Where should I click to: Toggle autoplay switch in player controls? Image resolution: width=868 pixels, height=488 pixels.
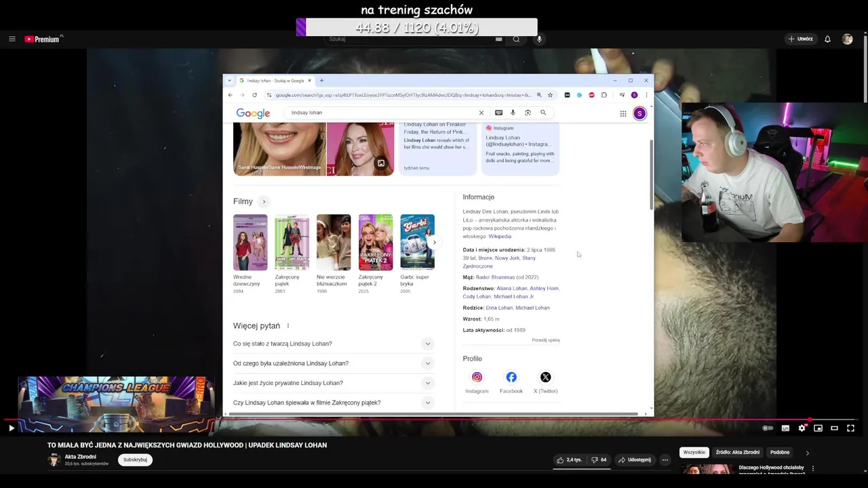tap(768, 428)
